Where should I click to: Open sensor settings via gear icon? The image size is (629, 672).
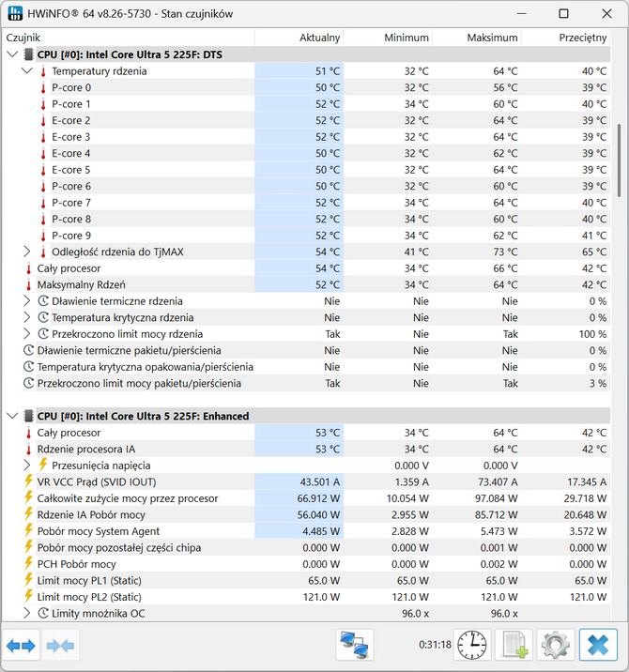point(555,645)
